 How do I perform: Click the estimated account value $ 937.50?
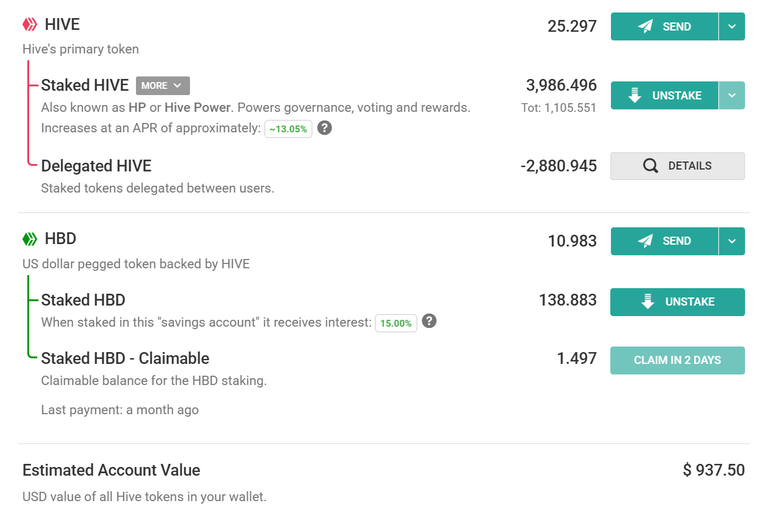pos(714,470)
